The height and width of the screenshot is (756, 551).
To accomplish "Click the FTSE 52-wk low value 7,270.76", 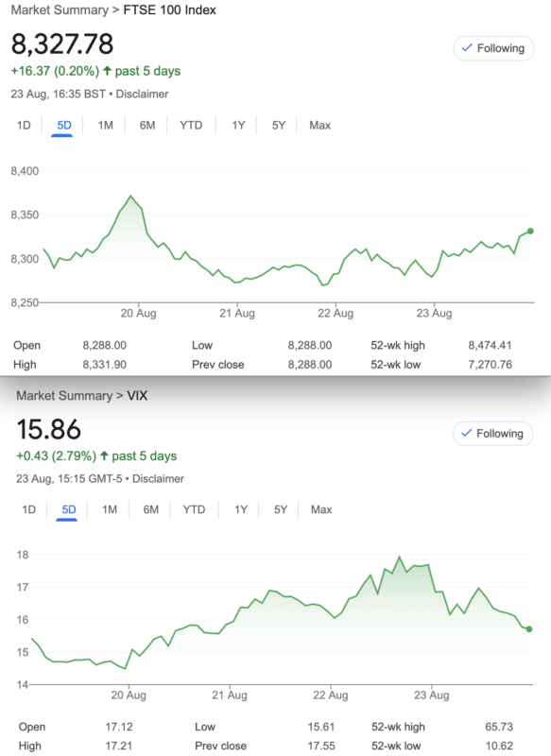I will point(490,365).
